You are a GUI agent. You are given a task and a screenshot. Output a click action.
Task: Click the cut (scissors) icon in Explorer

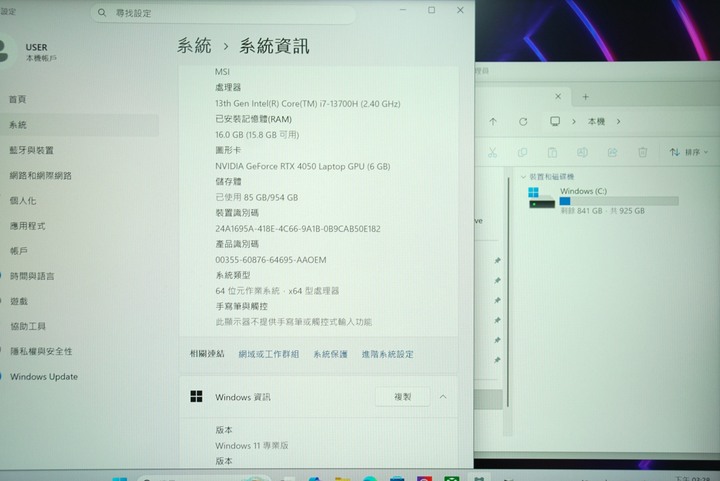(x=492, y=152)
